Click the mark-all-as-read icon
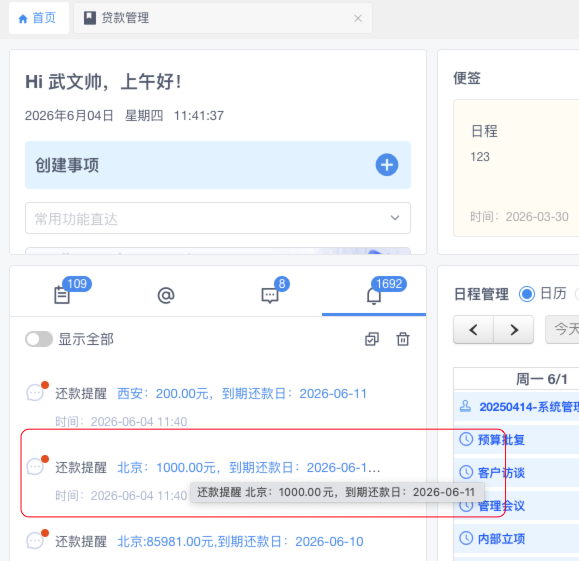The image size is (579, 561). (372, 339)
